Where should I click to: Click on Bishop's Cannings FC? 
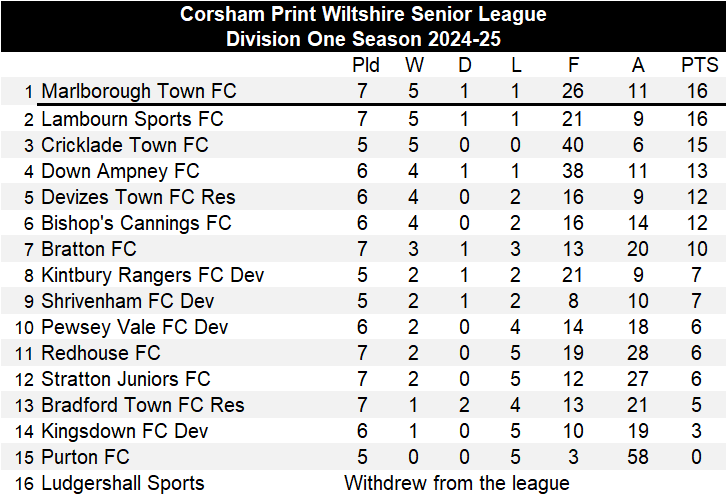[136, 223]
